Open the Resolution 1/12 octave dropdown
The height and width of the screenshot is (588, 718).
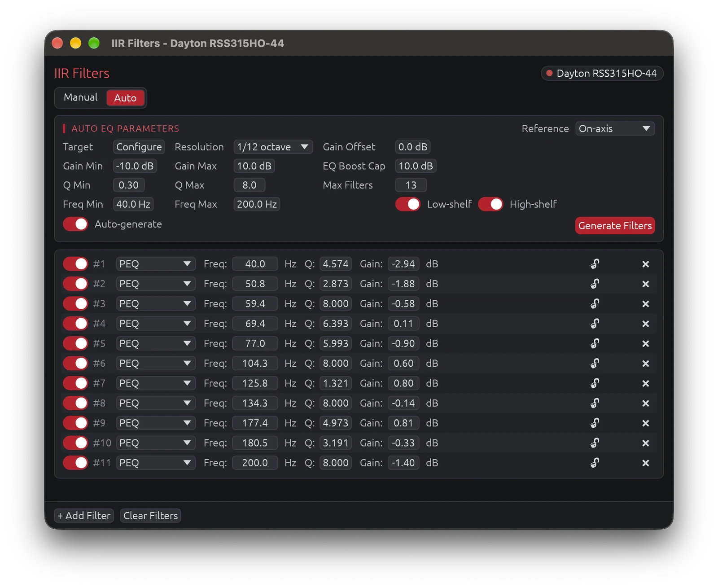pyautogui.click(x=273, y=147)
